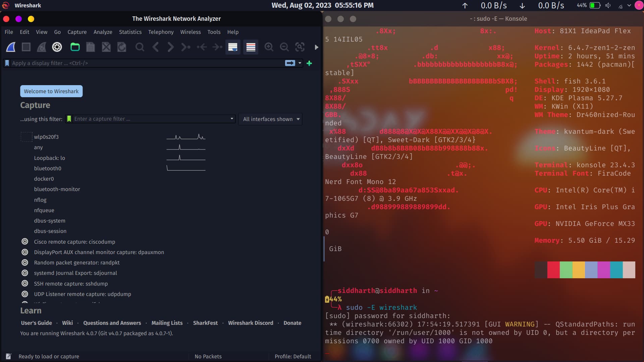Open Capture Options gear in the toolbar
The width and height of the screenshot is (644, 362).
click(x=57, y=47)
